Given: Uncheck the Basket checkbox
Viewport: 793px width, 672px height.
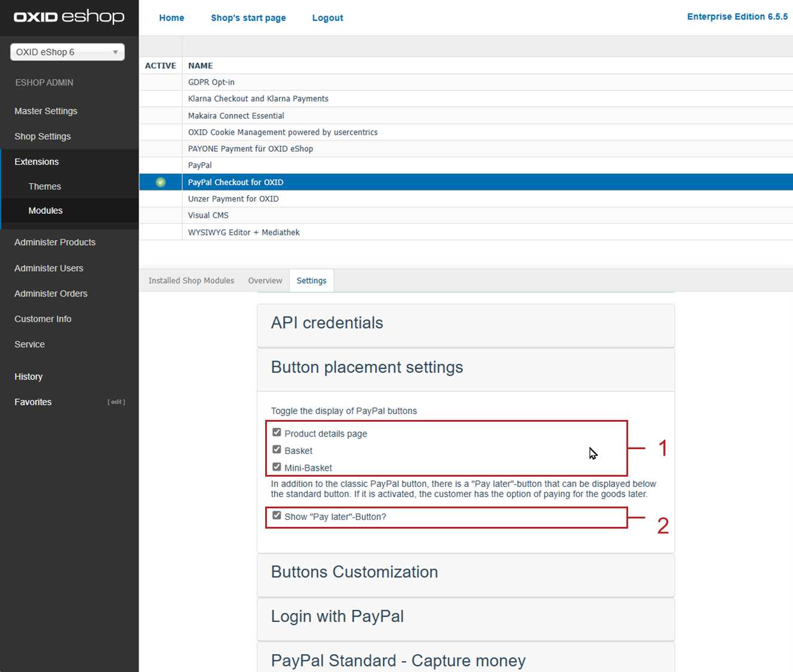Looking at the screenshot, I should pyautogui.click(x=276, y=450).
